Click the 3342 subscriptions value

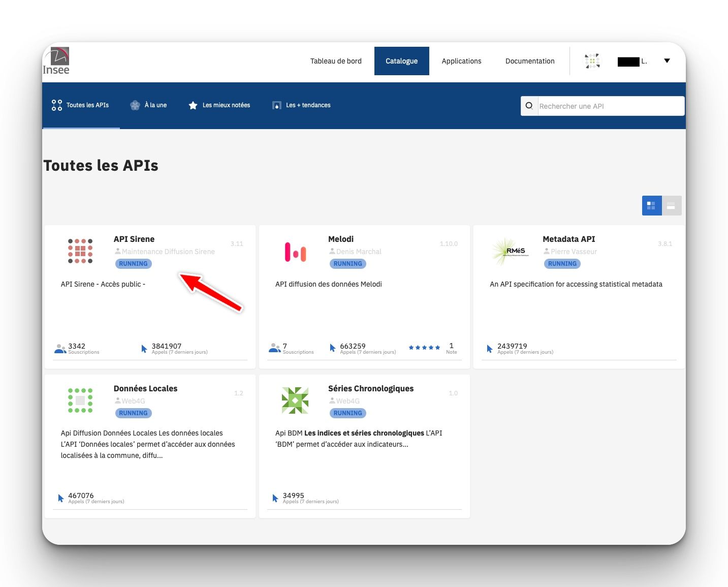[x=77, y=346]
